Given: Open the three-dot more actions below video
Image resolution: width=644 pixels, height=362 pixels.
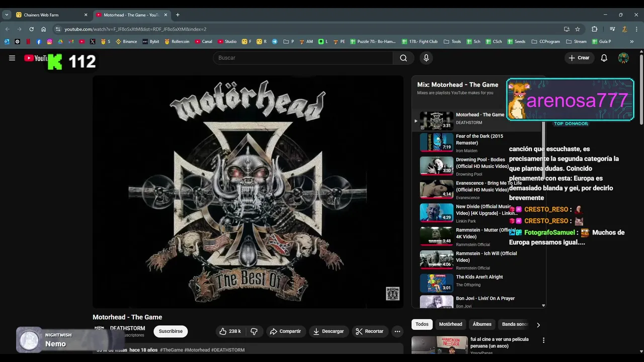Looking at the screenshot, I should point(397,331).
